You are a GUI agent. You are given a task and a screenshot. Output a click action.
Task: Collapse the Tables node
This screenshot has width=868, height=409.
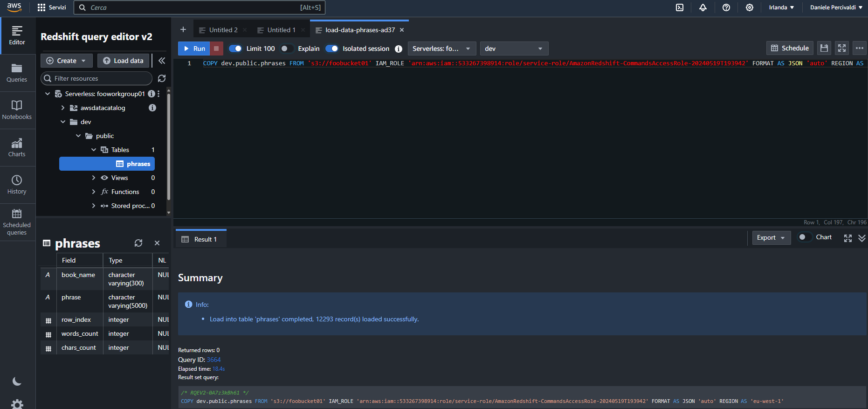pos(94,150)
